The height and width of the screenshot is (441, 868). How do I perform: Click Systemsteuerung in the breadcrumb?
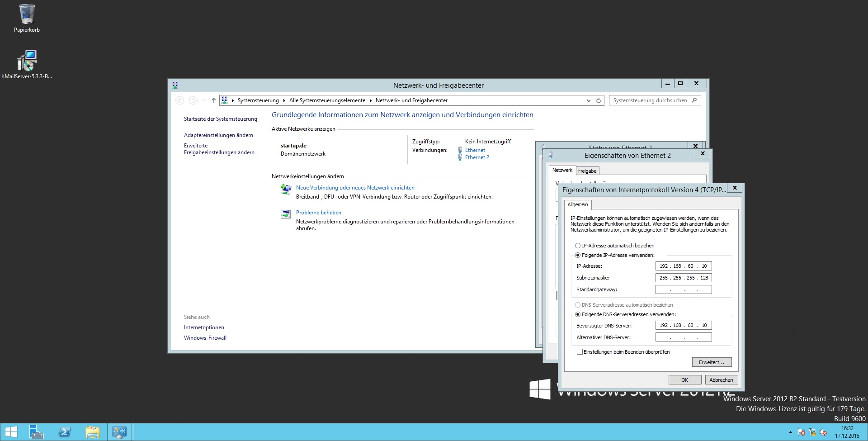[258, 100]
